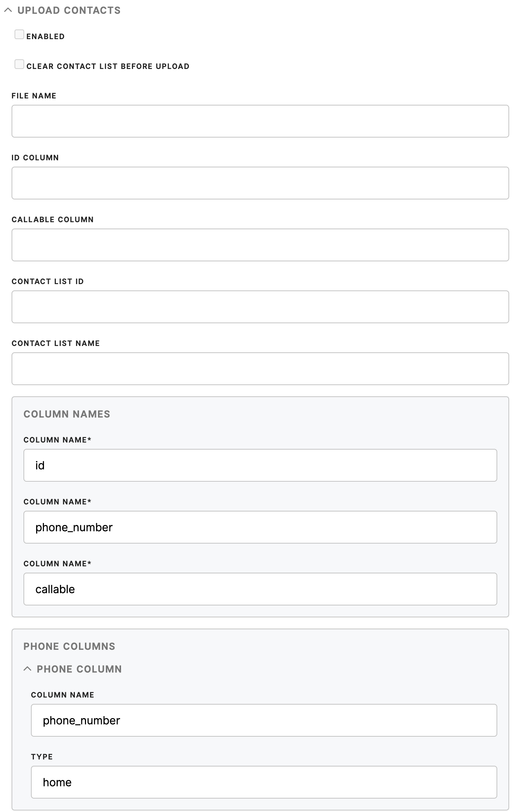517x812 pixels.
Task: Focus the ID Column text box
Action: pyautogui.click(x=260, y=183)
